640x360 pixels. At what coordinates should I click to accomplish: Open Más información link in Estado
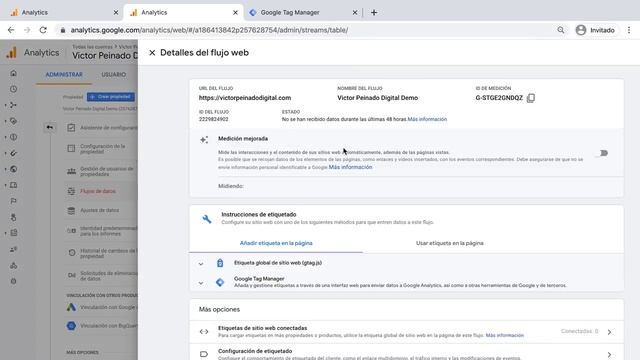(427, 119)
